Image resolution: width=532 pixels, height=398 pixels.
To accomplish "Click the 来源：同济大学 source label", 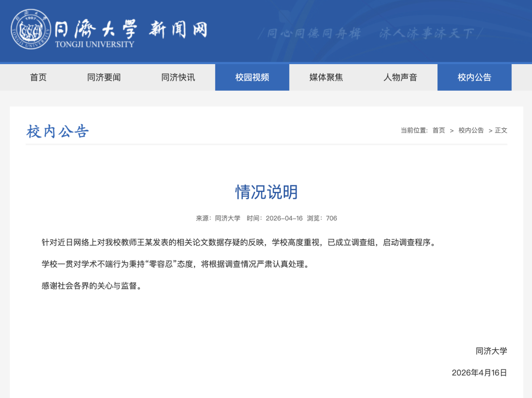I will click(x=218, y=218).
